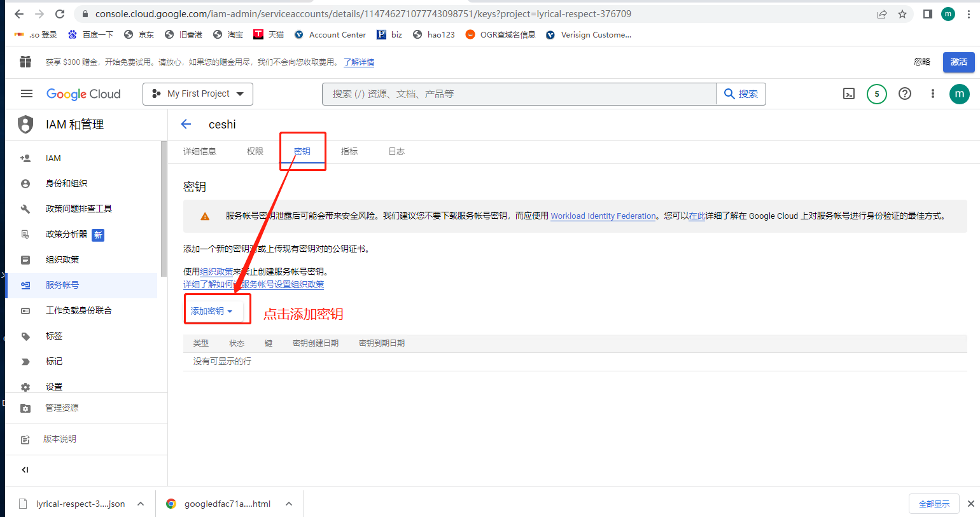Bookmark this page with the star icon
Image resolution: width=980 pixels, height=517 pixels.
pos(902,14)
